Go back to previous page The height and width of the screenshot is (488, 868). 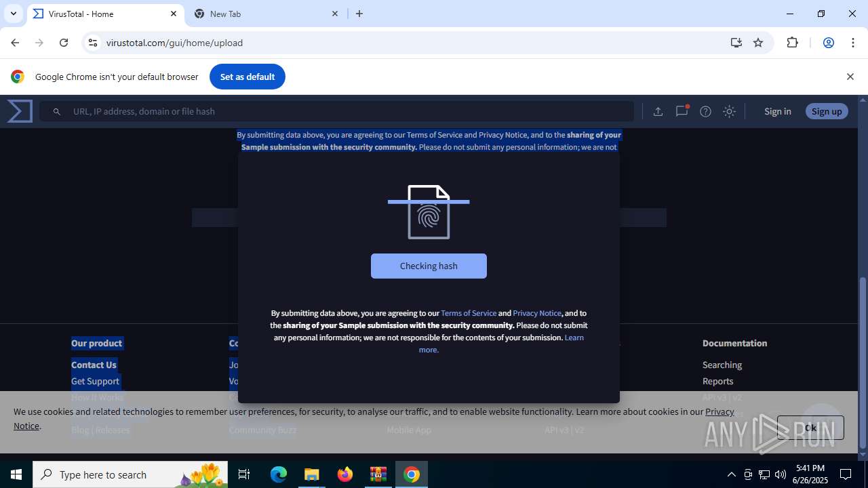(15, 43)
